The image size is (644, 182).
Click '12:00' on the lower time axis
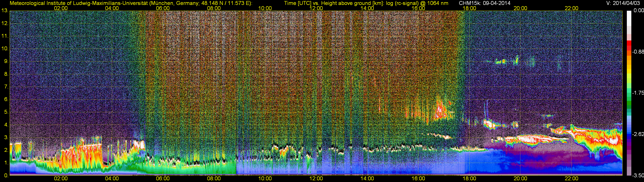pyautogui.click(x=316, y=179)
